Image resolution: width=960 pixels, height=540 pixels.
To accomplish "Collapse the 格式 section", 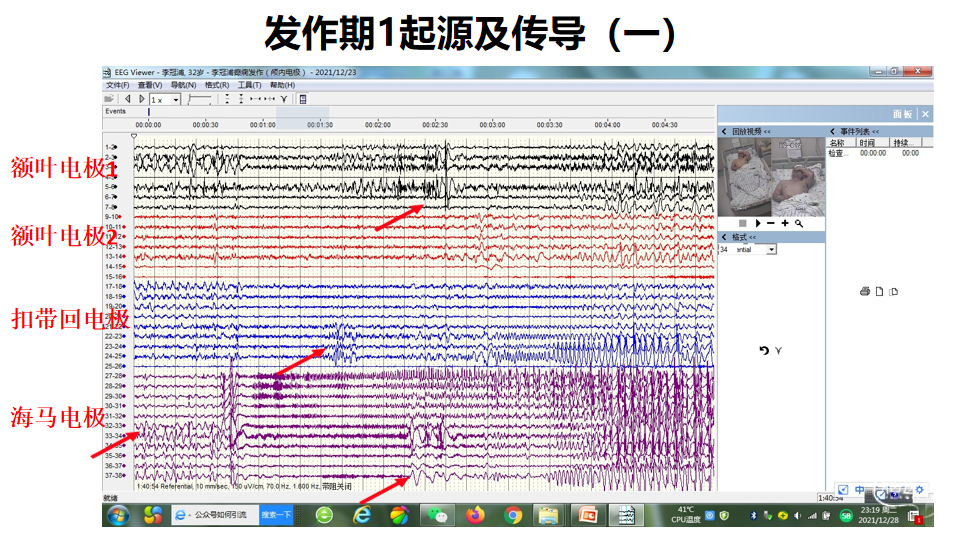I will coord(725,237).
